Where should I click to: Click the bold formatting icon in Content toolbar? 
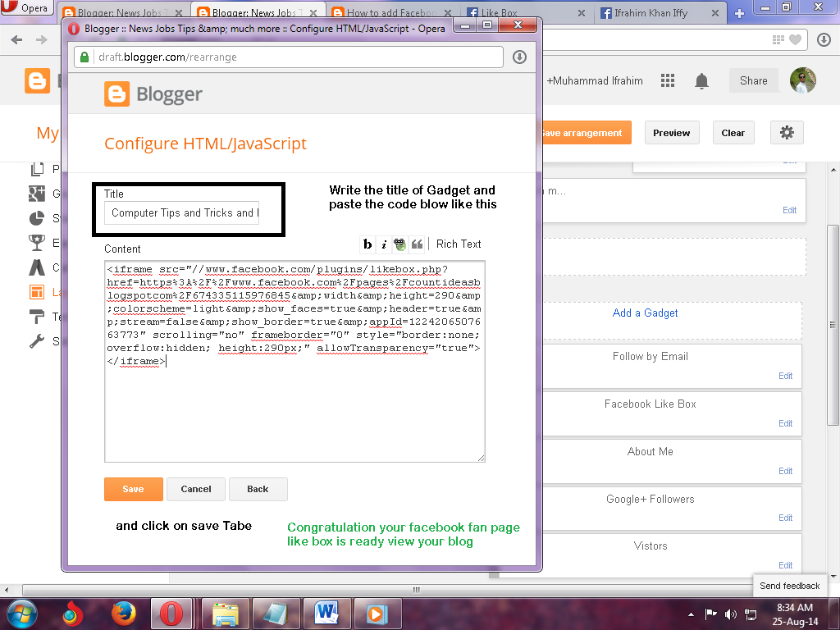pos(367,244)
